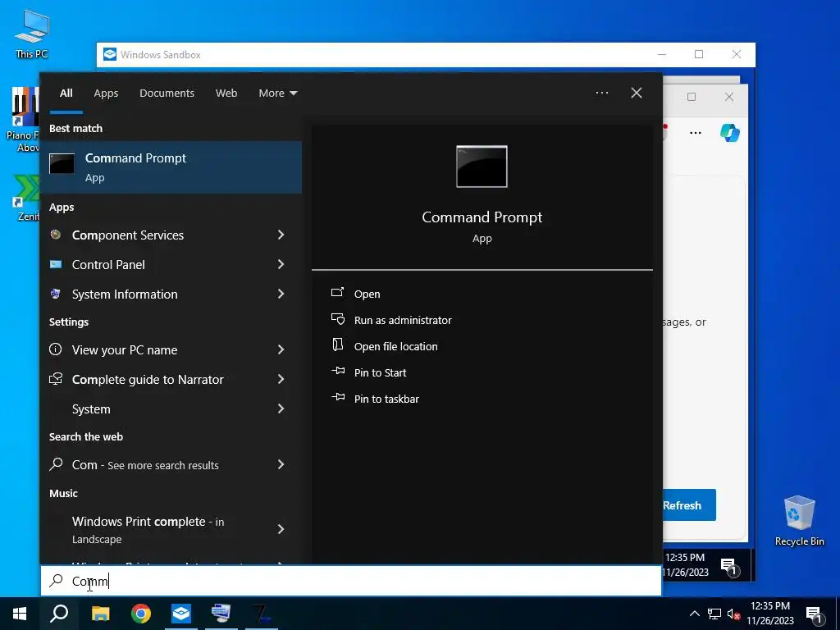Switch to Windows Sandbox taskbar icon

(x=181, y=614)
